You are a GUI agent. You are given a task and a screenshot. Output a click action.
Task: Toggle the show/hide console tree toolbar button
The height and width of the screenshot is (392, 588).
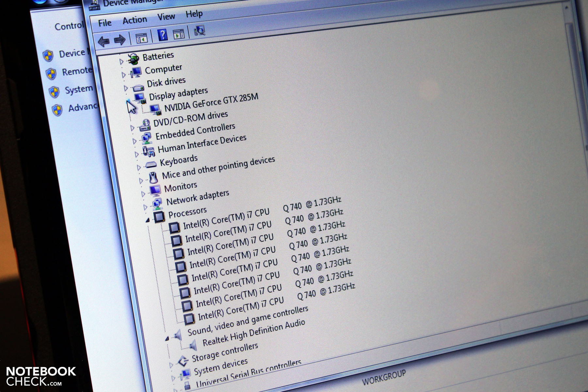tap(142, 39)
